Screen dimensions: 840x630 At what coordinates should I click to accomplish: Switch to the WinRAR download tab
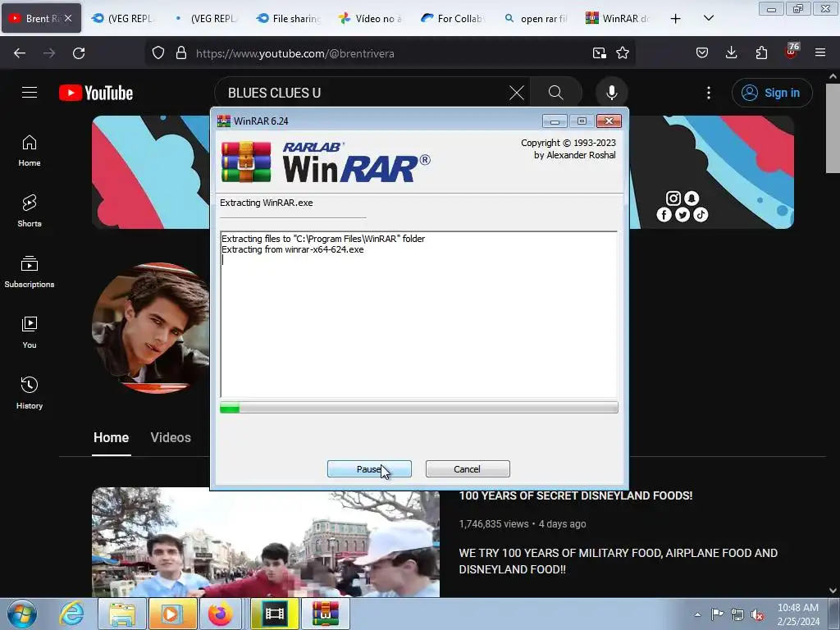[619, 19]
